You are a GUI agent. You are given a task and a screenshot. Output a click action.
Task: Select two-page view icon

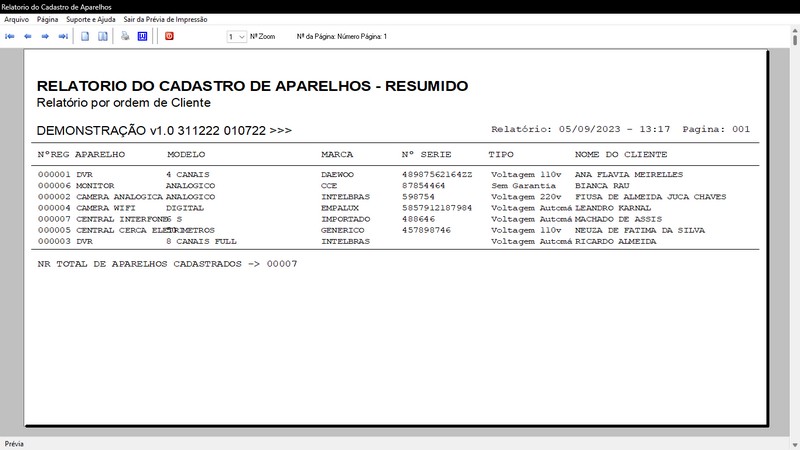tap(103, 36)
